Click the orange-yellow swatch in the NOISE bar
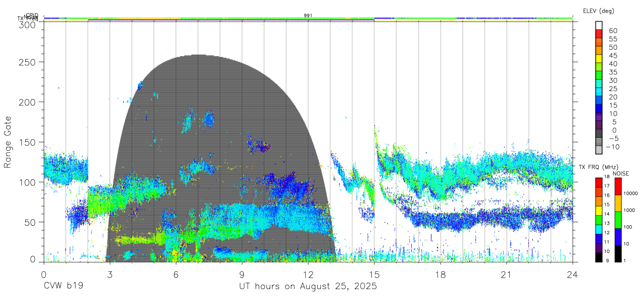644x297 pixels. coord(618,203)
